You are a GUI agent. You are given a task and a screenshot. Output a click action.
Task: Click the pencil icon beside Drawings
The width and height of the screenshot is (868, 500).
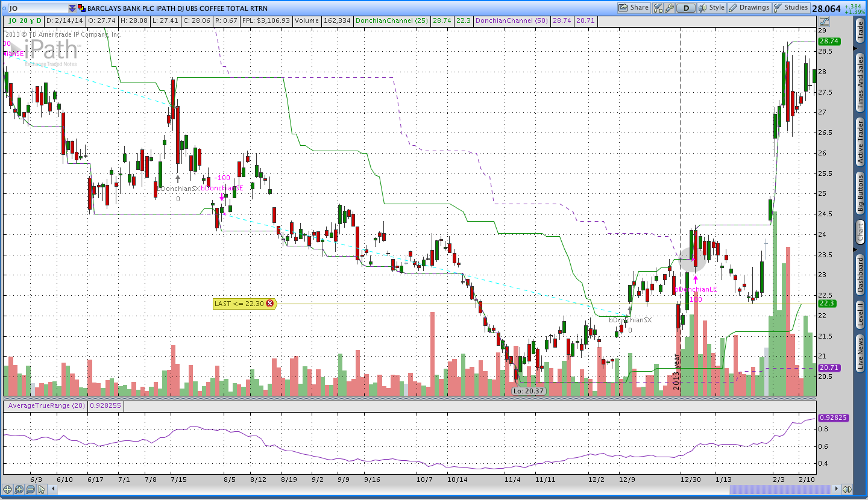tap(734, 8)
